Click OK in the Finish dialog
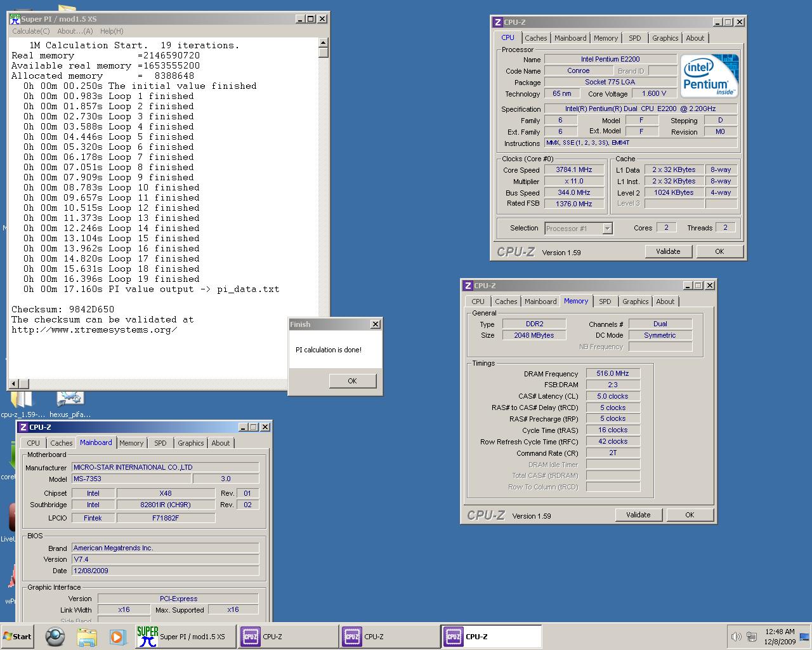The width and height of the screenshot is (812, 650). (x=352, y=381)
